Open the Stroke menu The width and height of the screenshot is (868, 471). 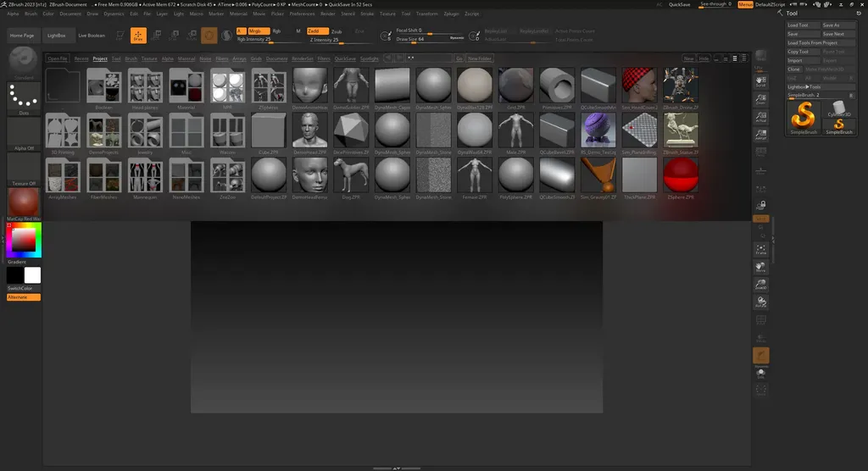point(367,14)
